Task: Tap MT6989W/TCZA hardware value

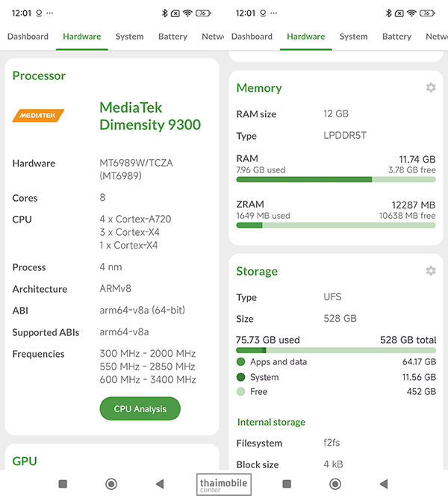Action: coord(137,169)
